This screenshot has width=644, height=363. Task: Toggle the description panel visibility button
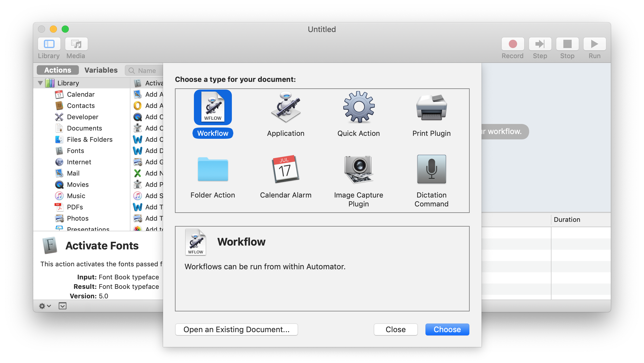click(x=63, y=306)
